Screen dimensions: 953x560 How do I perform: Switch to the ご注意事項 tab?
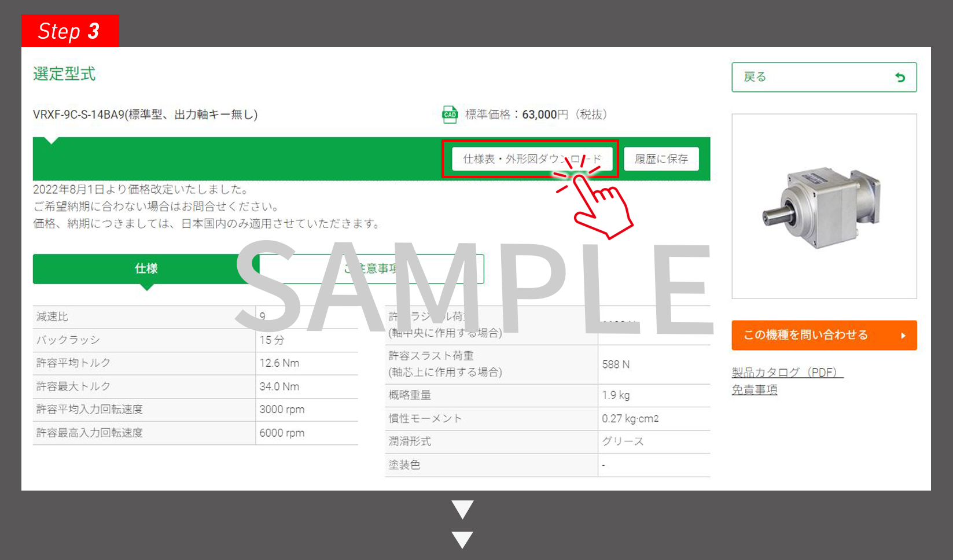pos(371,268)
